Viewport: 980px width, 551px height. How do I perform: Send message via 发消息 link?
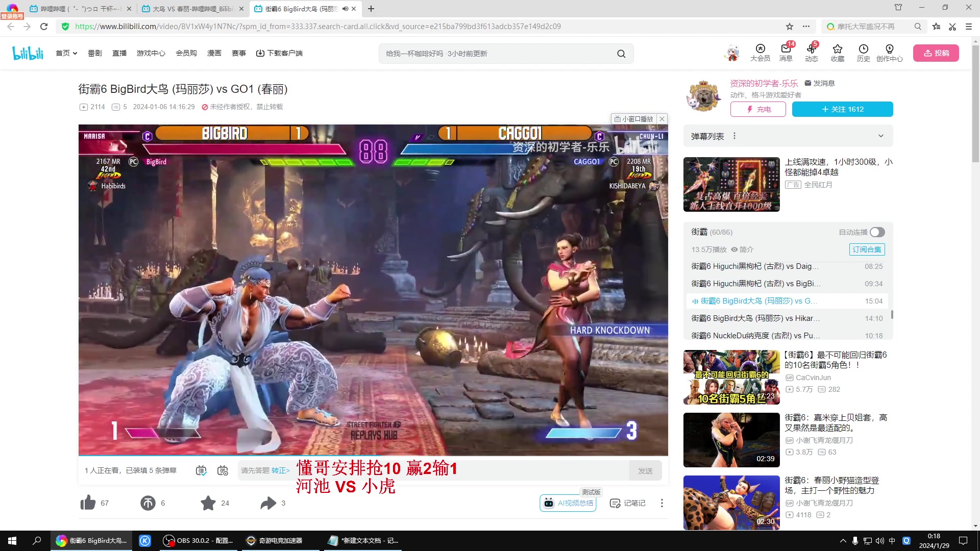[820, 83]
